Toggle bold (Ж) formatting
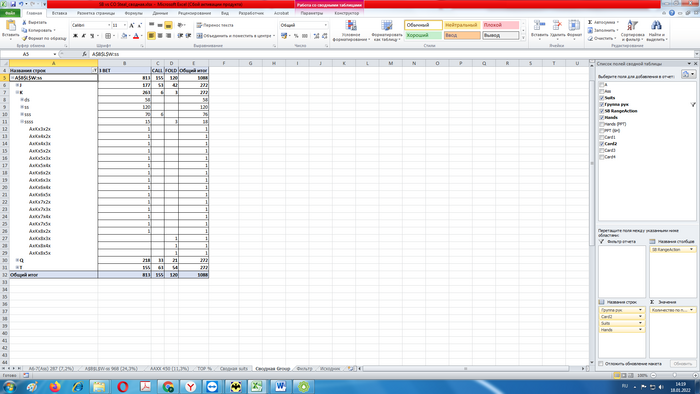 [75, 36]
